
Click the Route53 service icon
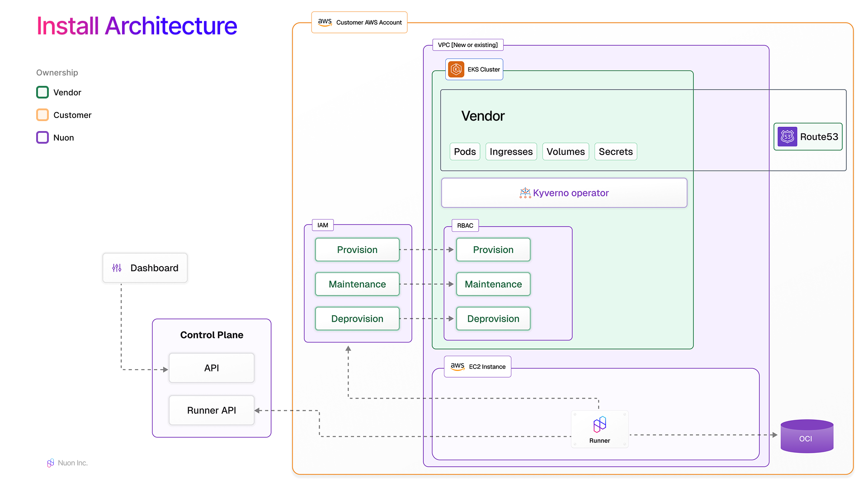787,136
